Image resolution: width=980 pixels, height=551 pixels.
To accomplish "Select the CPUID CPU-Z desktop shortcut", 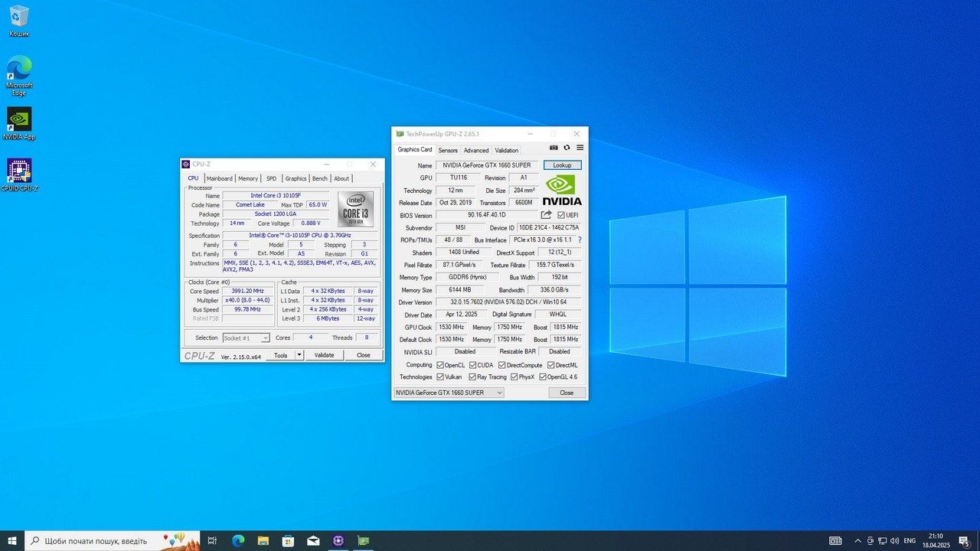I will tap(19, 175).
